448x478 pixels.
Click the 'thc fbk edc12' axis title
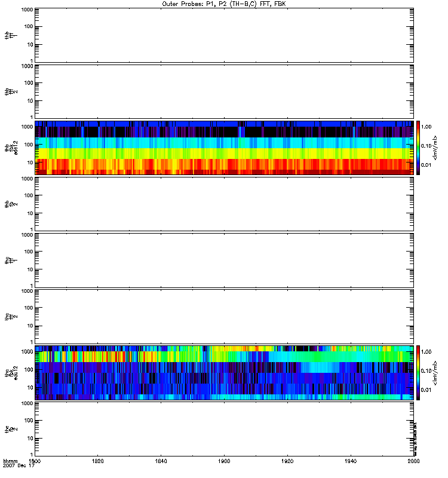(11, 372)
